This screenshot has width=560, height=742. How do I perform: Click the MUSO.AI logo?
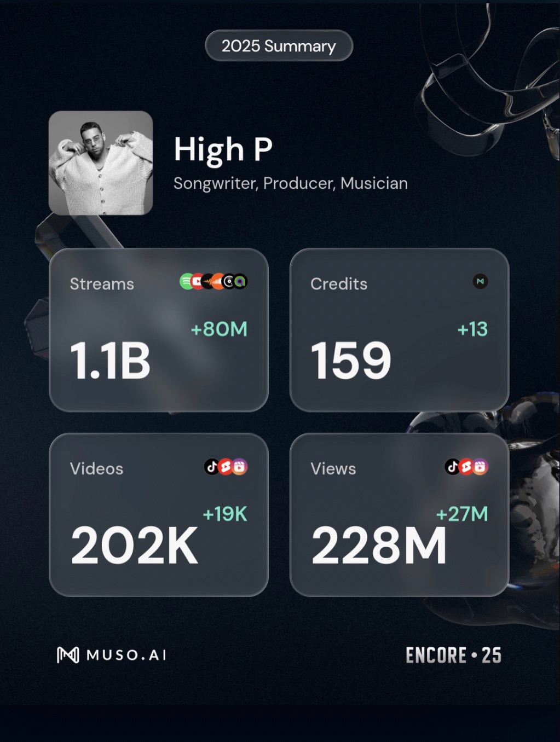pos(112,654)
